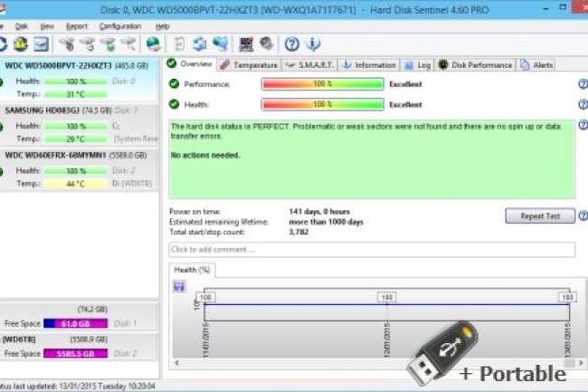Click the right scroll arrow below Health graph
Viewport: 588px width, 392px height.
pos(581,363)
